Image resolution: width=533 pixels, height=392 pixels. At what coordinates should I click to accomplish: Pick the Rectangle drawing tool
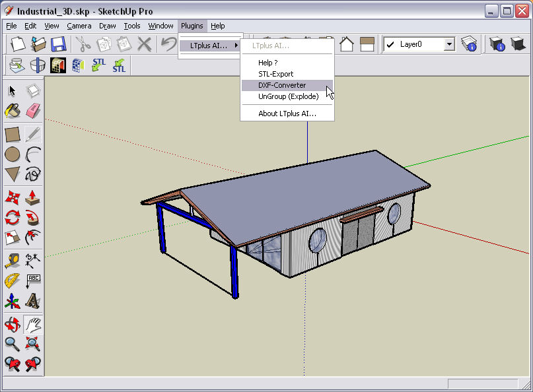pyautogui.click(x=13, y=135)
